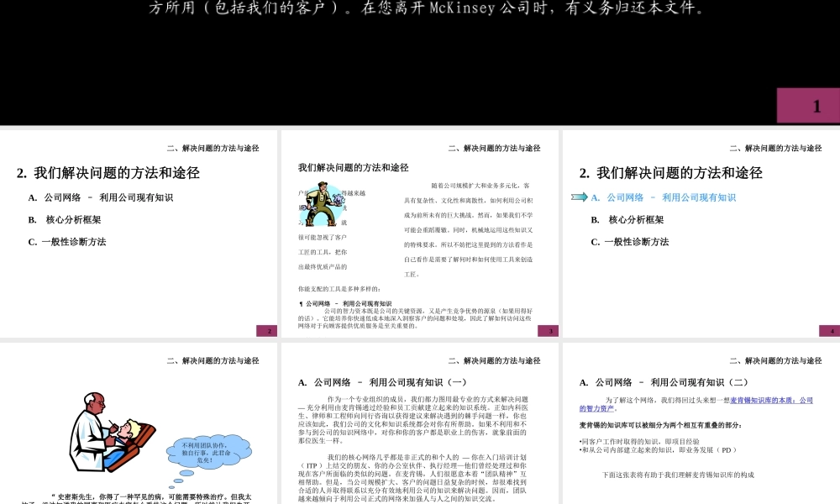This screenshot has width=840, height=504.
Task: Click the page number 2 badge
Action: pos(268,330)
